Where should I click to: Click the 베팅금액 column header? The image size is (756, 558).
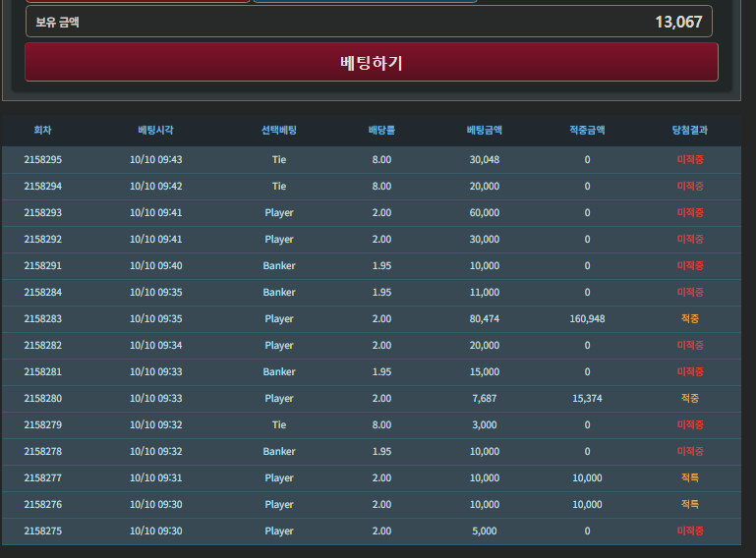point(485,130)
